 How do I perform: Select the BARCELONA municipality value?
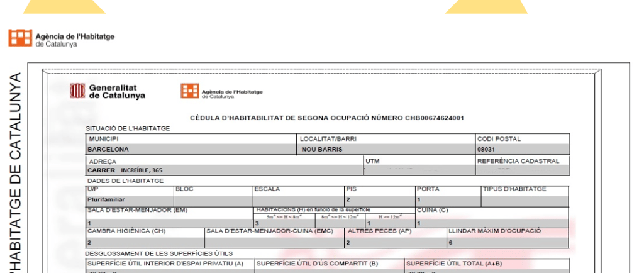108,150
